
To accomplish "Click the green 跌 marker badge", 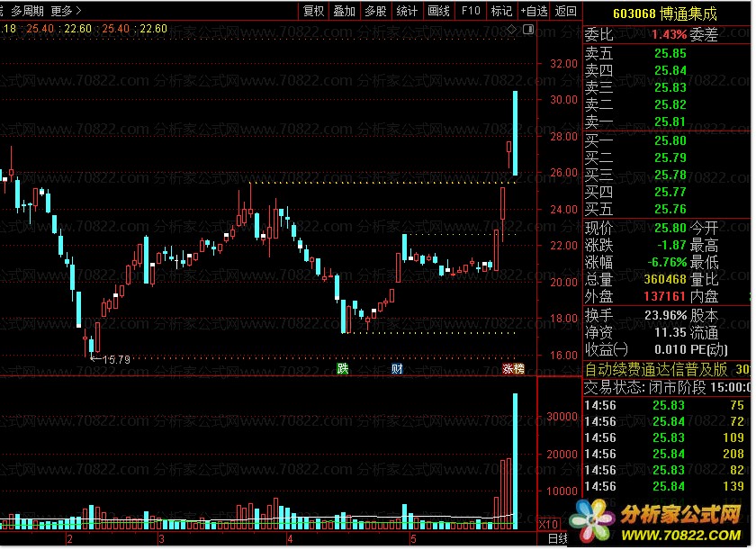I will tap(342, 369).
